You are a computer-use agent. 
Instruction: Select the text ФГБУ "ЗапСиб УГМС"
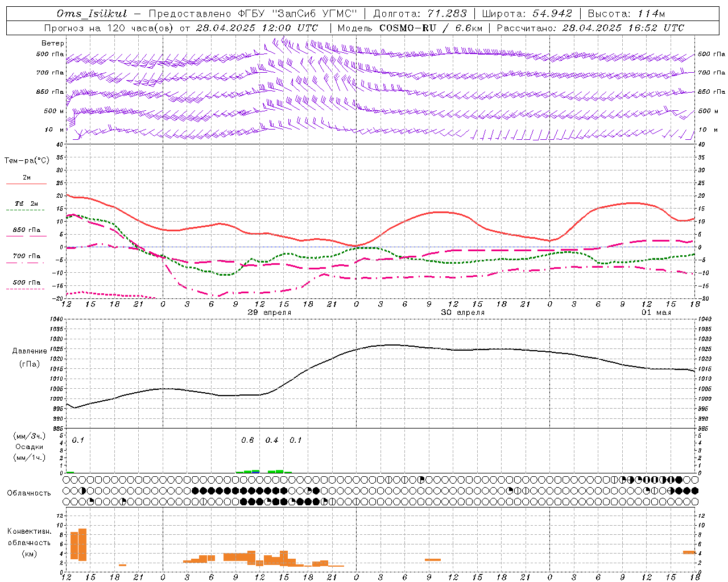[298, 14]
